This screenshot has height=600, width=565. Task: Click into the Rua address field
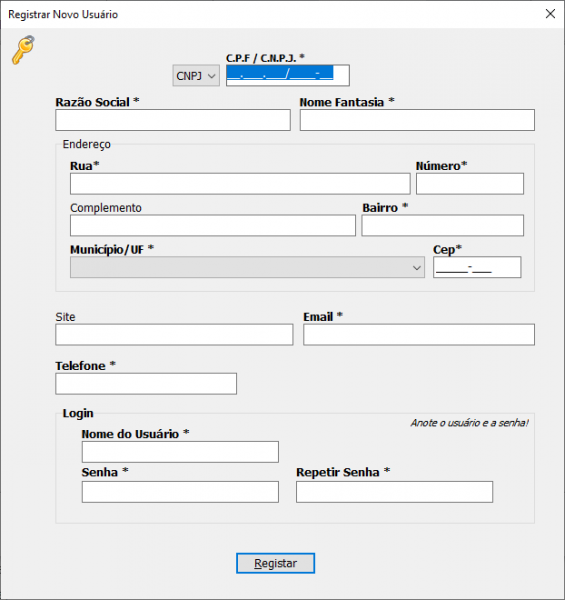tap(240, 184)
